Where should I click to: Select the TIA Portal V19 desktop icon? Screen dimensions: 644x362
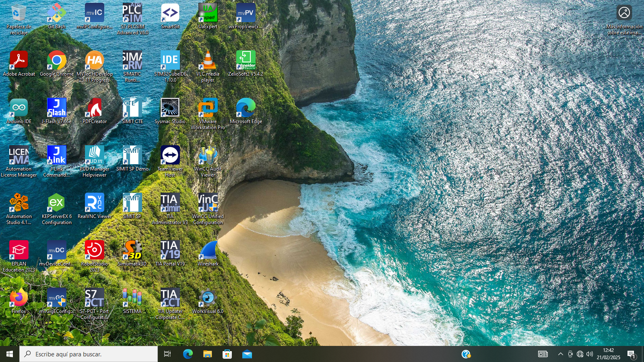[x=170, y=251]
